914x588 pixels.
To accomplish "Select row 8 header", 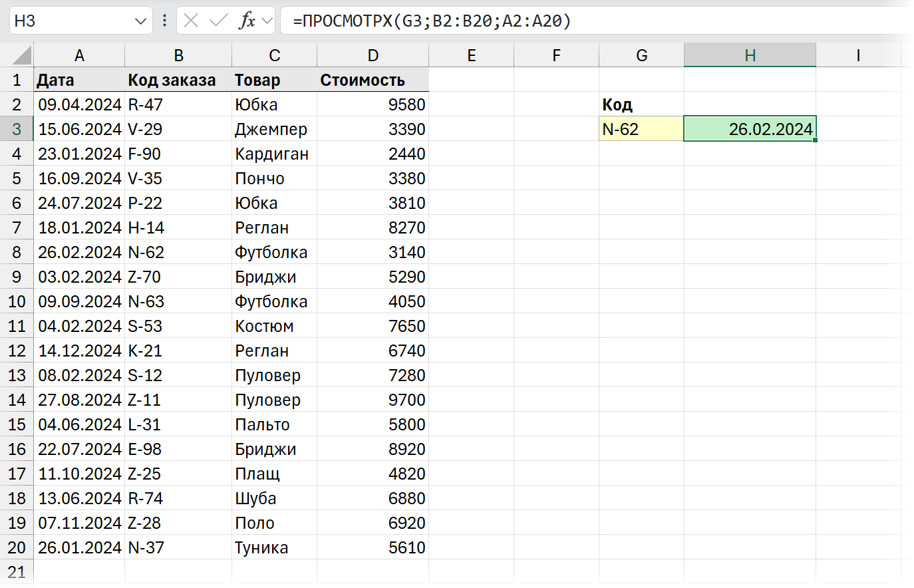I will (x=17, y=252).
